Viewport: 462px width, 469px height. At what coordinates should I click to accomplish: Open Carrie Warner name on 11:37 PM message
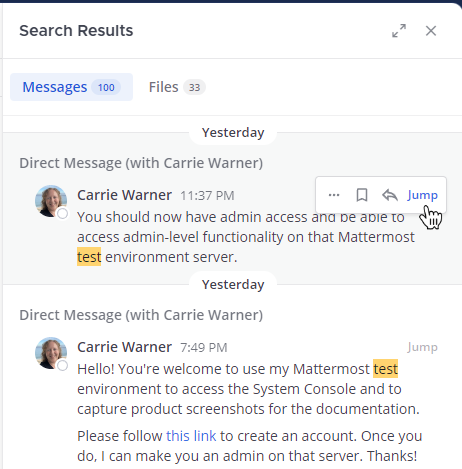pos(124,195)
